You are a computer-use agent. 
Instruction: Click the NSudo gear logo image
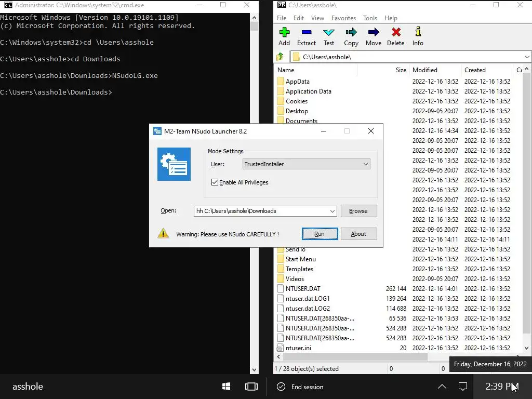tap(174, 164)
